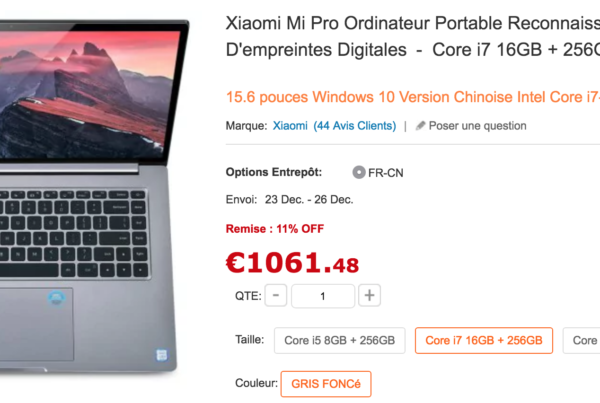Screen dimensions: 600x403
Task: Click the Envoi 23 Dec. - 26 Dec. shipping date text
Action: point(289,199)
